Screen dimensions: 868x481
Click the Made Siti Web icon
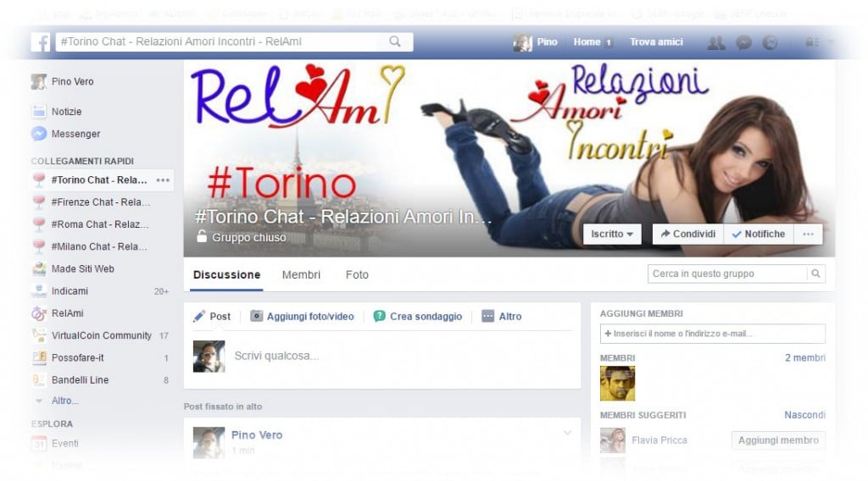pyautogui.click(x=39, y=269)
